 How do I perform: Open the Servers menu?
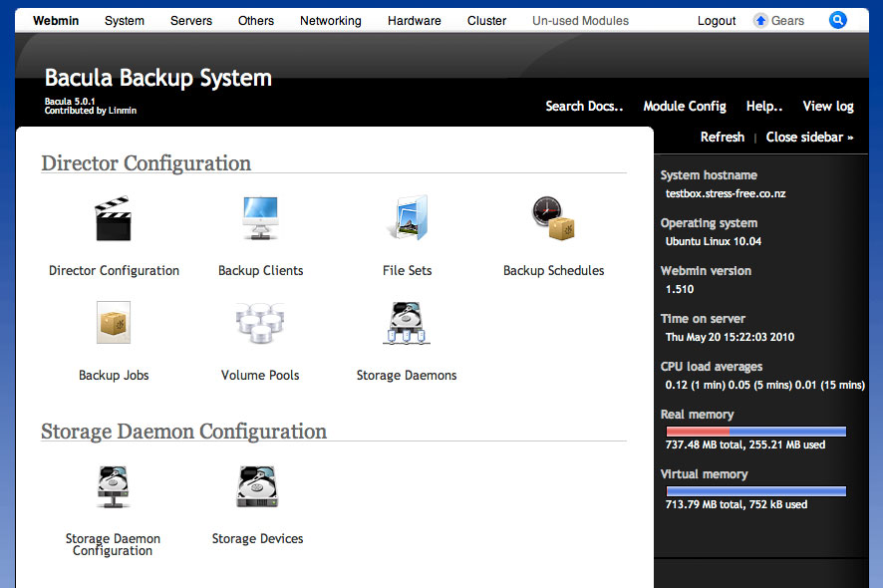191,21
